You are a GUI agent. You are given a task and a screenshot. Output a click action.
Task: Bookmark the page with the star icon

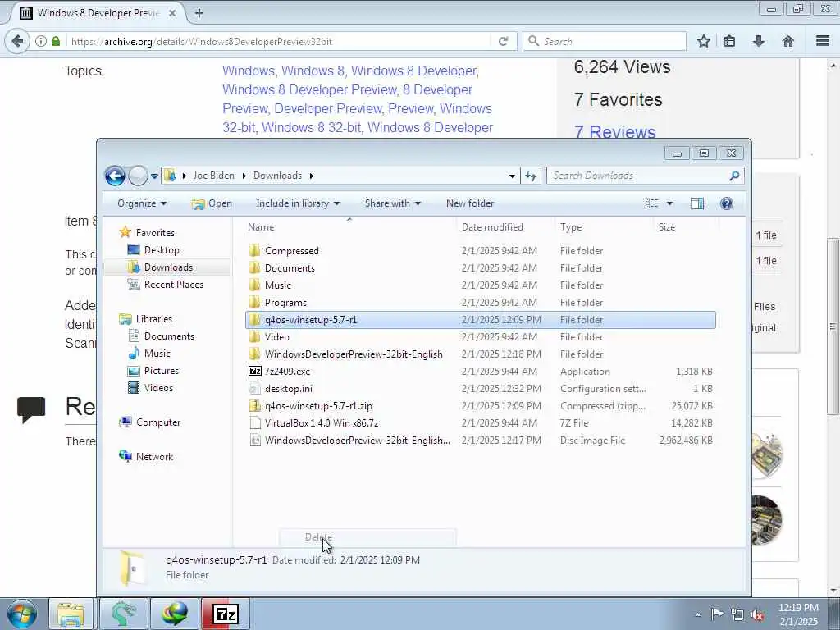(703, 41)
